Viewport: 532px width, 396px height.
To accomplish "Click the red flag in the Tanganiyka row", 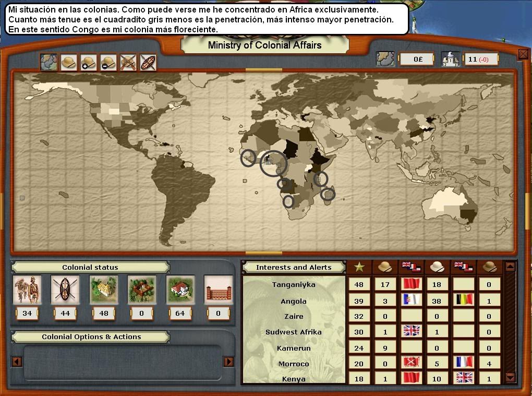I will pyautogui.click(x=411, y=284).
